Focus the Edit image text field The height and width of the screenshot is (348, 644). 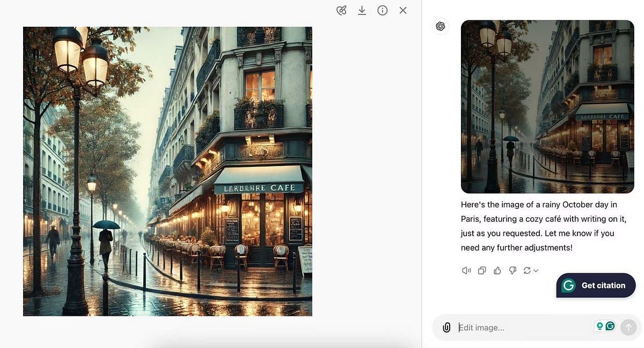(523, 328)
